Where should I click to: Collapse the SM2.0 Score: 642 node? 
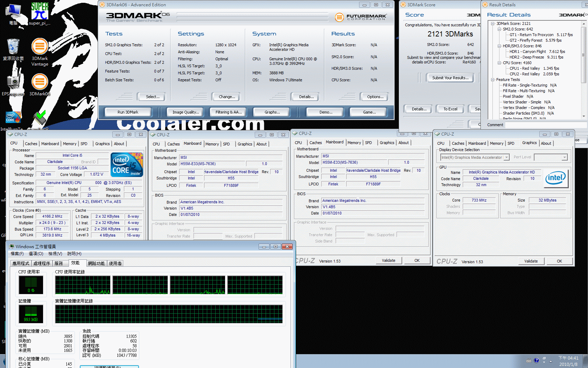499,29
